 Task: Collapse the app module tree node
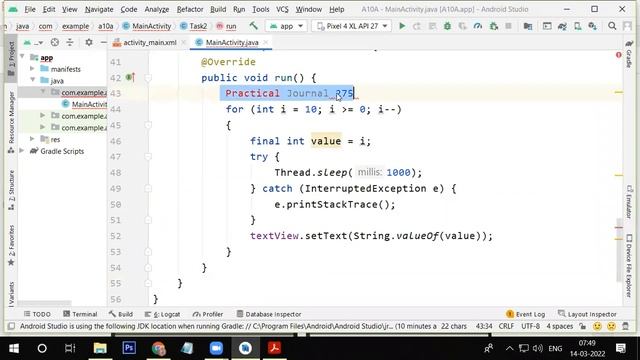(23, 57)
